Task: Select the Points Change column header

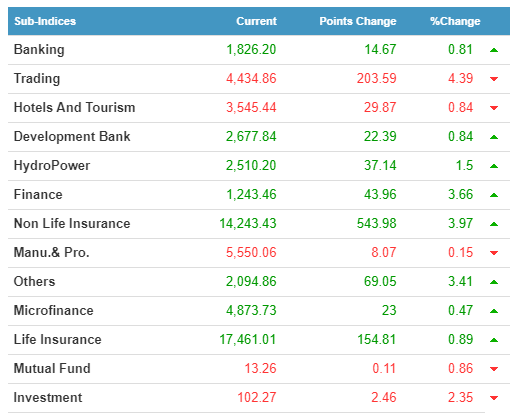Action: coord(358,21)
